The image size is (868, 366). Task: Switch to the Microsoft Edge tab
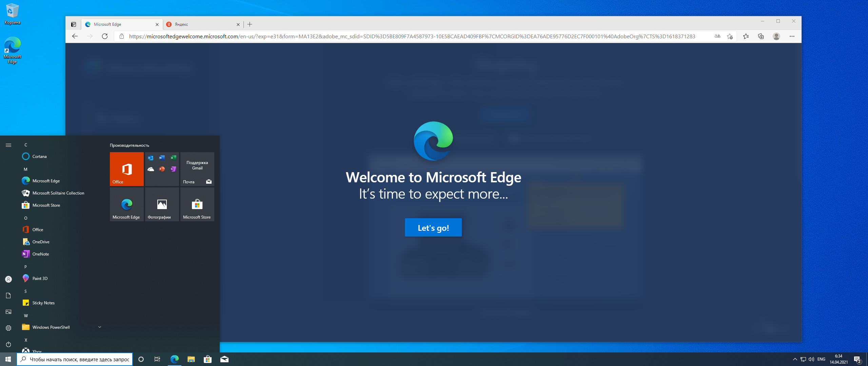pos(121,24)
